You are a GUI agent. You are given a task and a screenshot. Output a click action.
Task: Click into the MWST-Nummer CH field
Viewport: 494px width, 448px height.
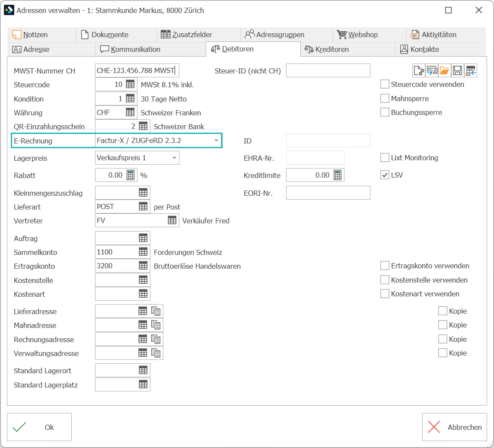click(137, 70)
